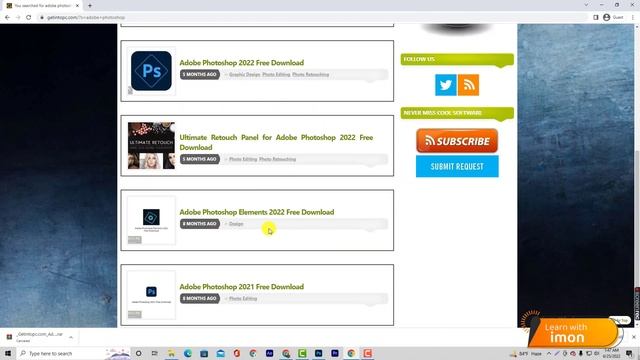Viewport: 640px width, 360px height.
Task: Open 'Adobe Photoshop Elements 2022 Free Download' link
Action: (x=257, y=212)
